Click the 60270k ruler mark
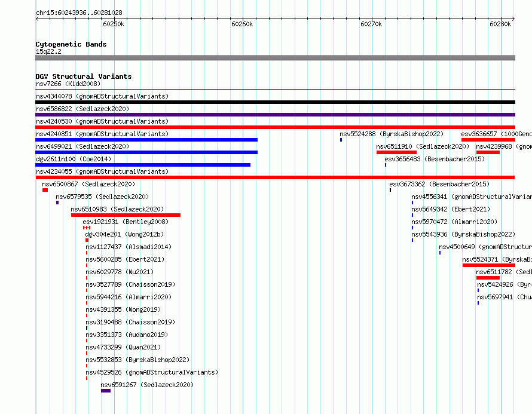Image resolution: width=532 pixels, height=414 pixels. (371, 24)
